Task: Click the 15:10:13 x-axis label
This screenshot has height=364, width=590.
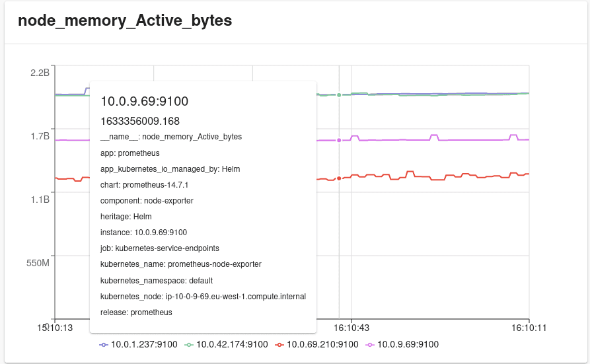Action: pos(55,328)
